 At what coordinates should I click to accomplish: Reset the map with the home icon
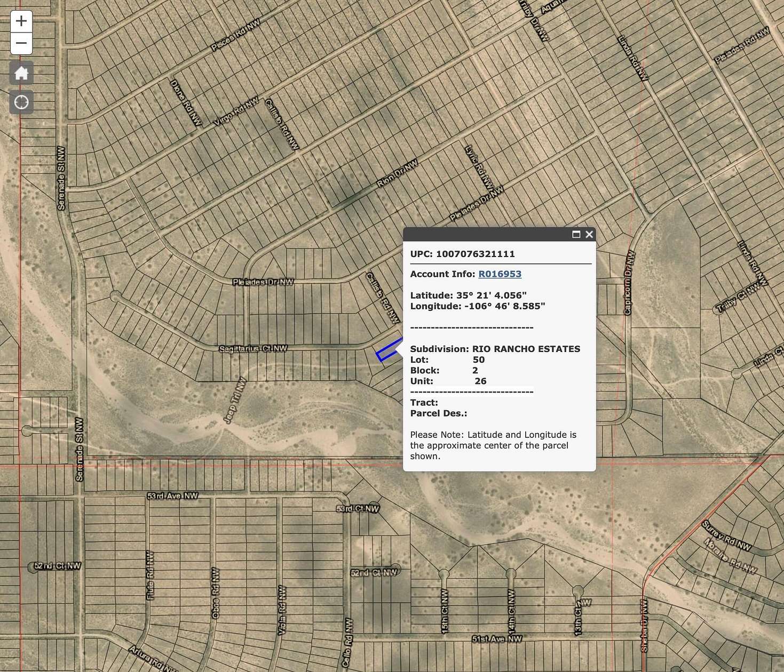pos(21,73)
